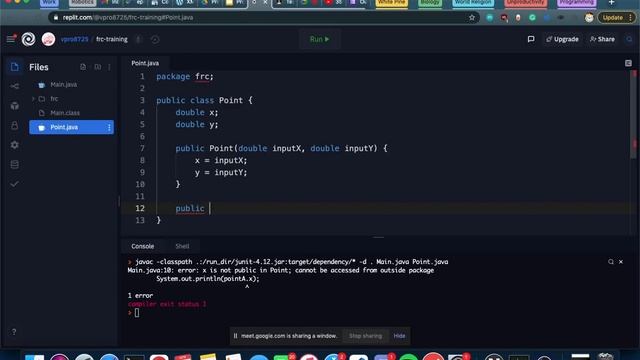Click '1 error' in the console
Viewport: 640px width, 360px height.
[x=140, y=296]
